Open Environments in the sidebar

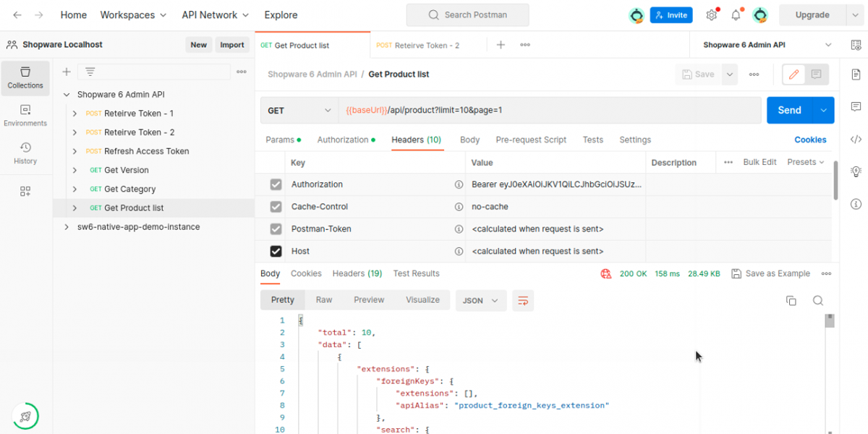(25, 116)
